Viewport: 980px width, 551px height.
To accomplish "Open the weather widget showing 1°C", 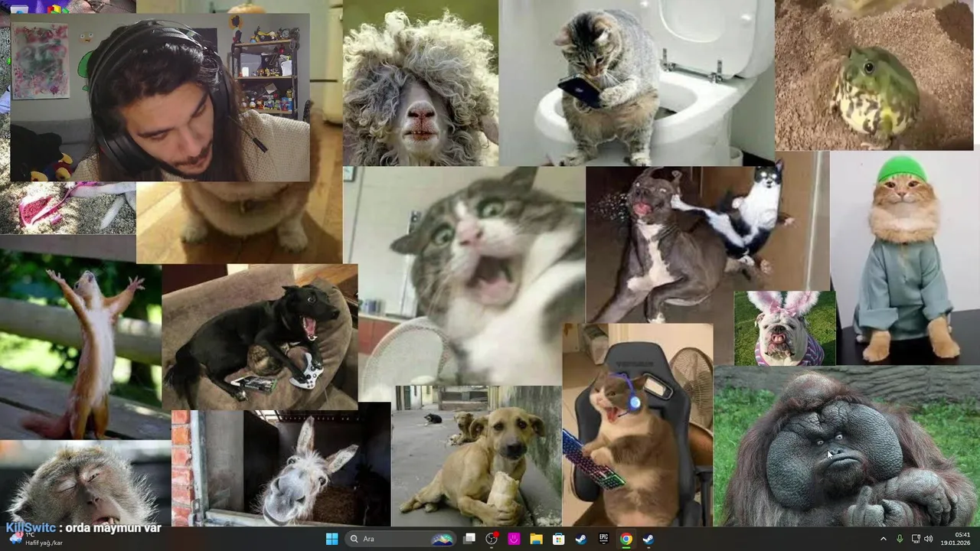I will click(36, 539).
